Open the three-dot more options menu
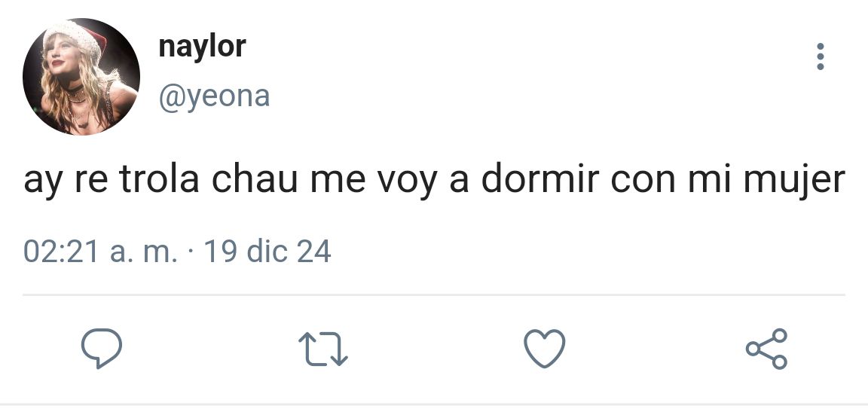Image resolution: width=868 pixels, height=418 pixels. [x=821, y=56]
